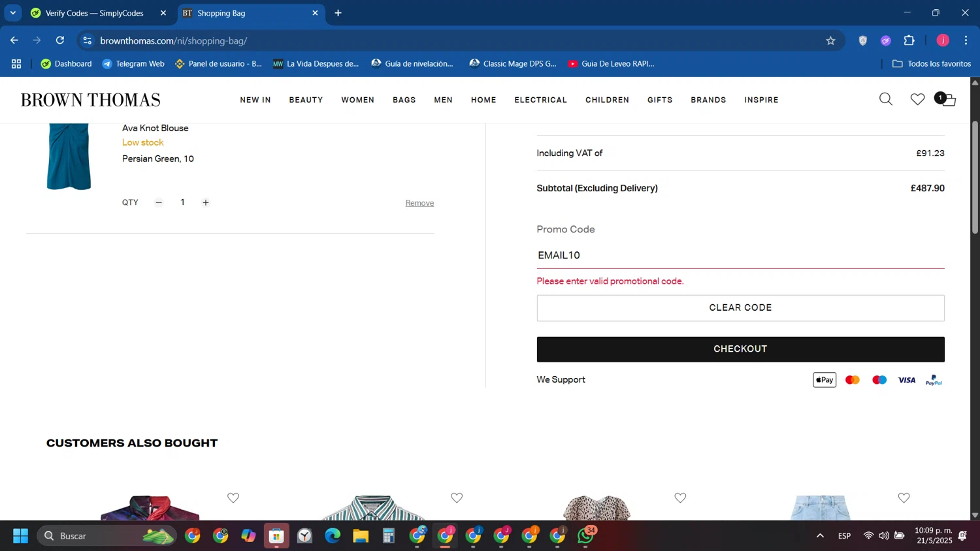
Task: Open Microsoft Edge from the taskbar
Action: pos(333,536)
